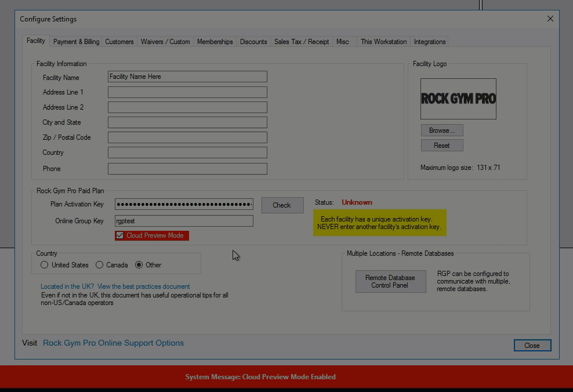Open the UK best practices document link
The image size is (573, 392).
point(115,286)
